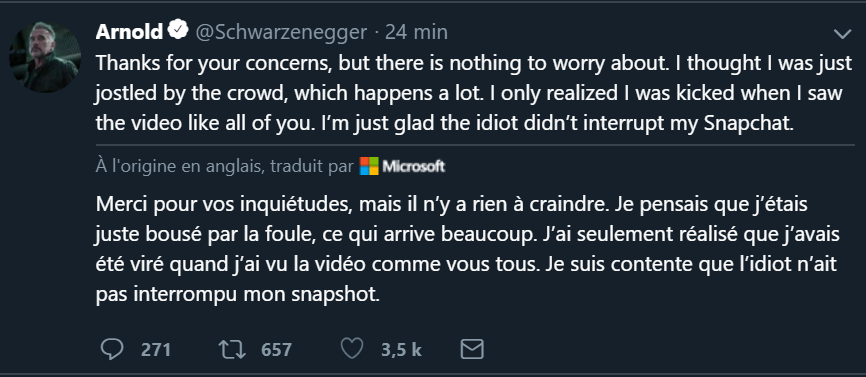Retweet using the retweet arrows icon
This screenshot has width=866, height=377.
click(x=235, y=349)
